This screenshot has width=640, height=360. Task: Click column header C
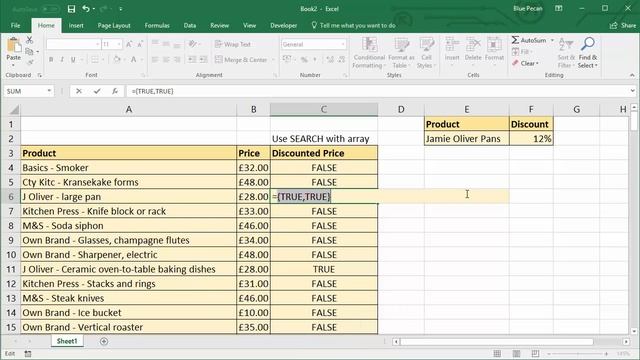coord(324,109)
